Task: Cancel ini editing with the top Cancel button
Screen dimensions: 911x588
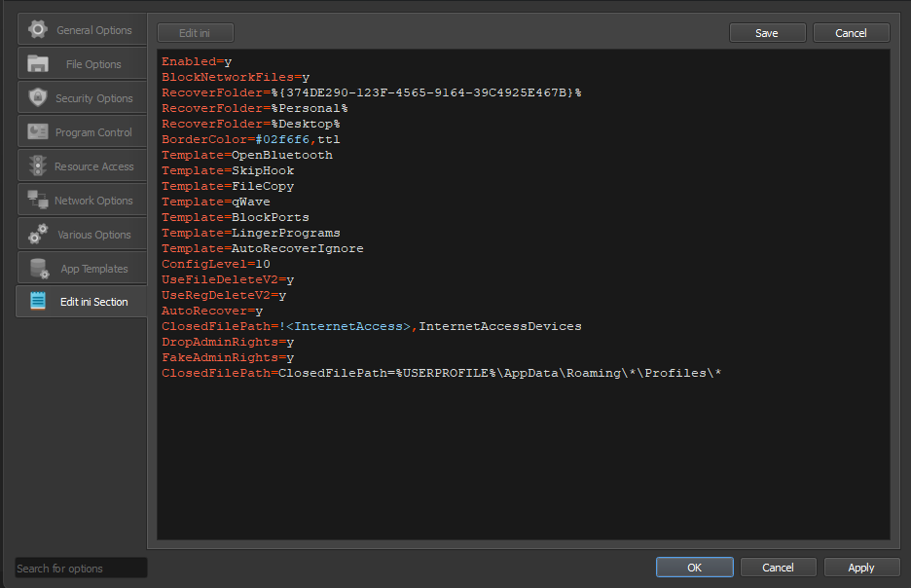Action: click(851, 33)
